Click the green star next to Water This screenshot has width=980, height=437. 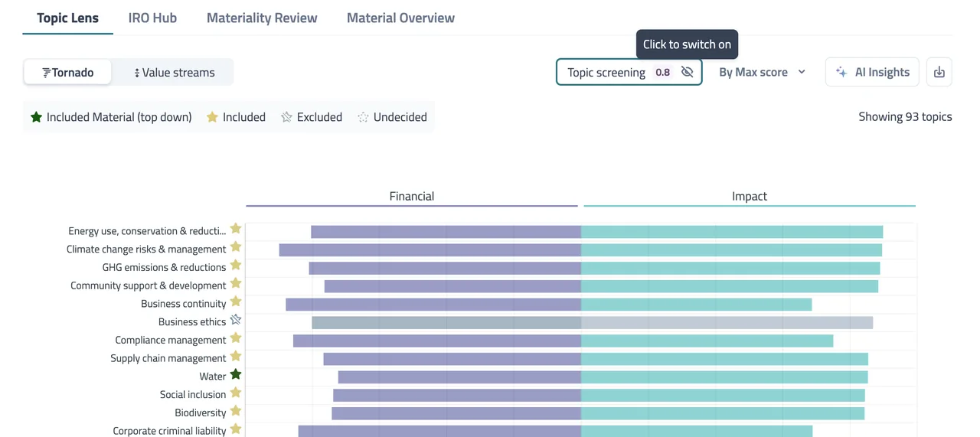point(236,374)
